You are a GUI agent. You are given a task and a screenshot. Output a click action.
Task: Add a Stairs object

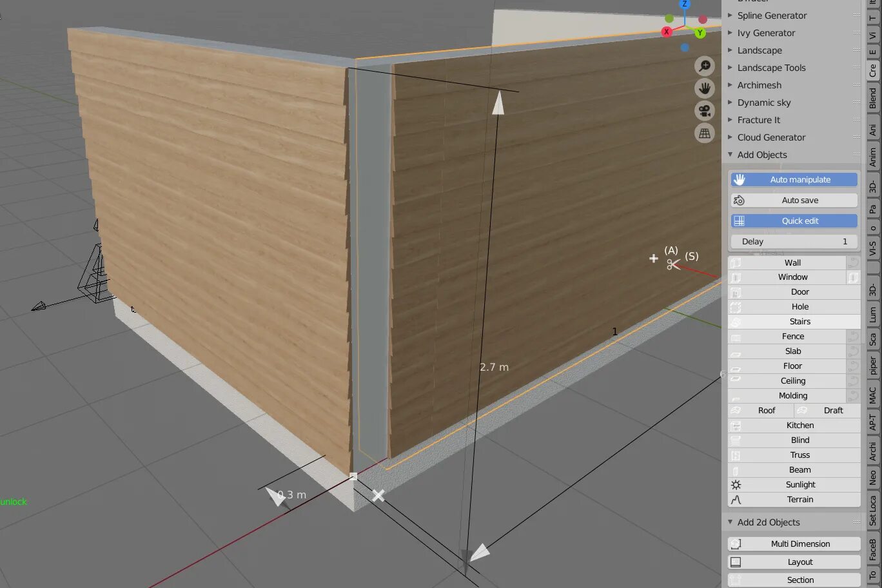tap(794, 322)
